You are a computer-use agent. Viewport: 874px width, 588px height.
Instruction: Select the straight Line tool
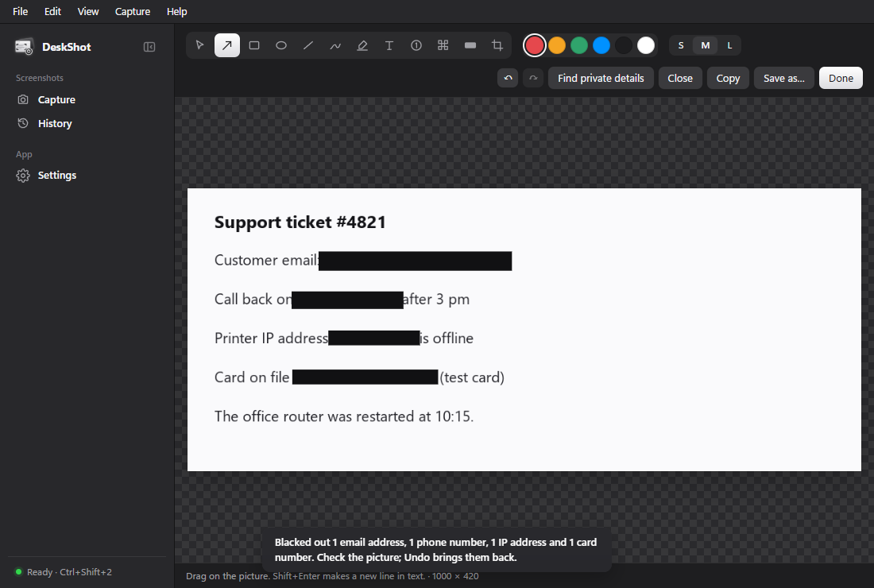(308, 45)
